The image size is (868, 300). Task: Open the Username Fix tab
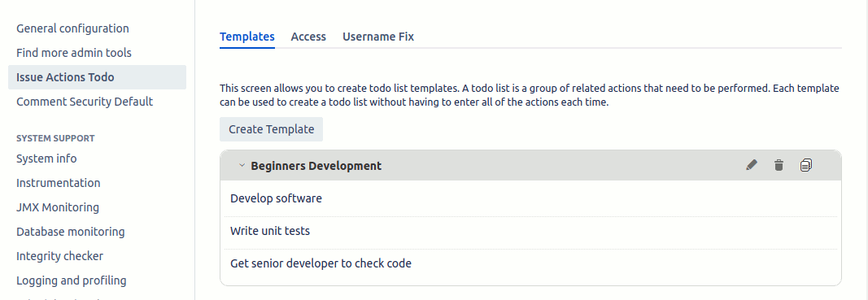point(378,37)
